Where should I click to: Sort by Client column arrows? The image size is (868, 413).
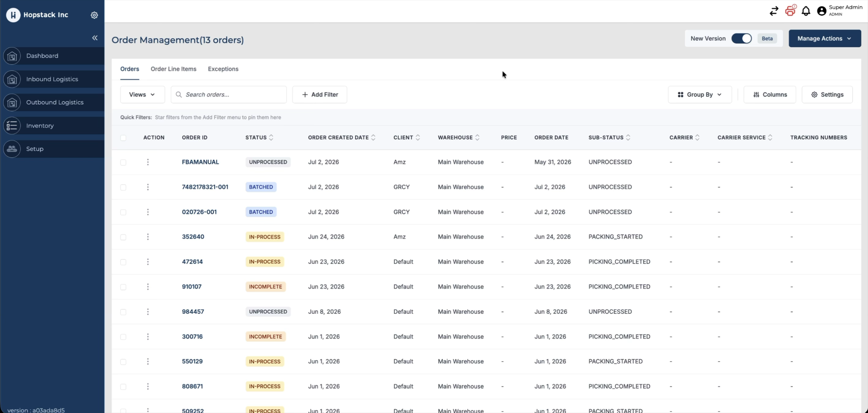click(x=418, y=138)
